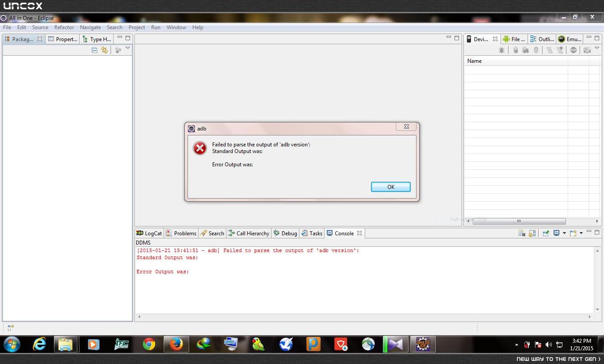The height and width of the screenshot is (364, 604).
Task: Maximize the Package Explorer panel
Action: coord(128,38)
